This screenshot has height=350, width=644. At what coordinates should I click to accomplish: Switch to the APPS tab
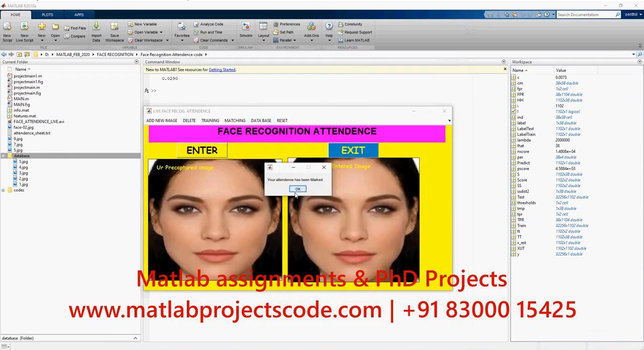[x=79, y=15]
